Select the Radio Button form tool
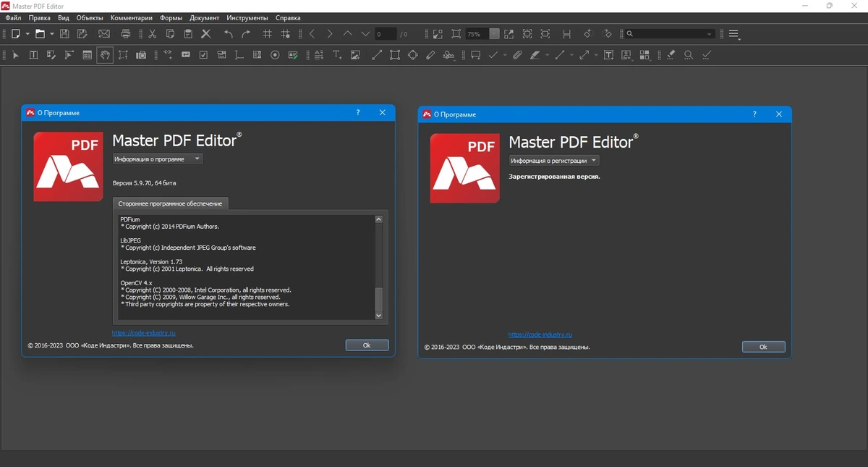Screen dimensions: 868x467 (275, 55)
